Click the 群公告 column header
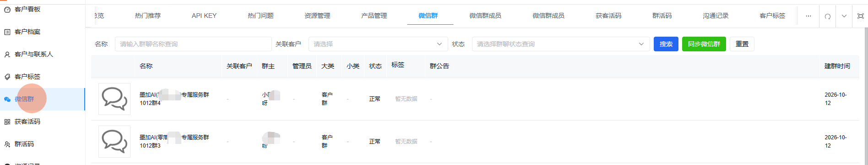The width and height of the screenshot is (868, 165). pos(439,66)
